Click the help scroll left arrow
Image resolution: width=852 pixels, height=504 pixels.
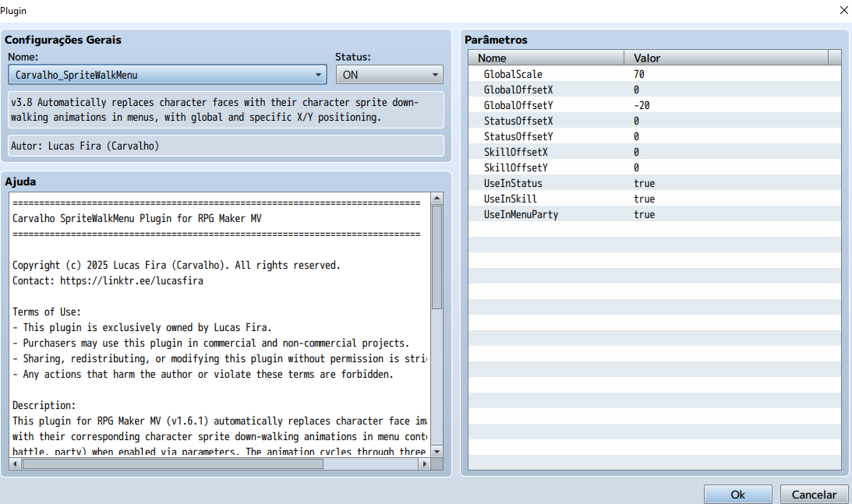pos(16,463)
